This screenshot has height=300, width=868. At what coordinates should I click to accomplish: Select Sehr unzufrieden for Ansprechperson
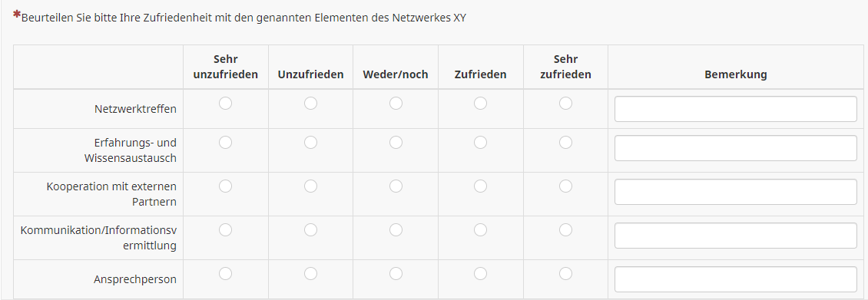[x=225, y=273]
